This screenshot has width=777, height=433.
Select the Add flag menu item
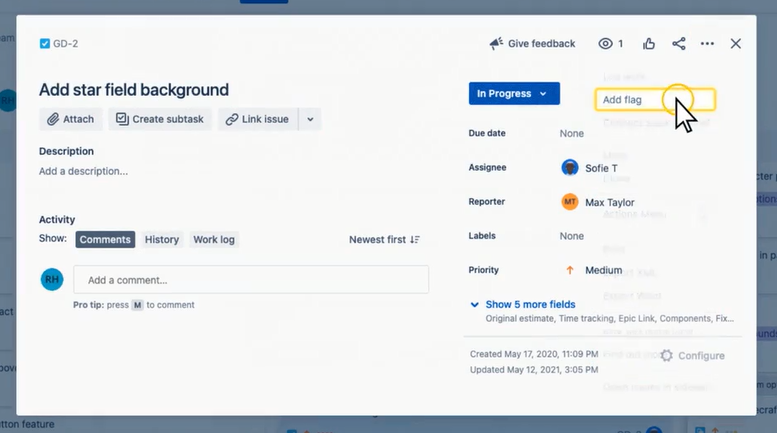point(655,100)
